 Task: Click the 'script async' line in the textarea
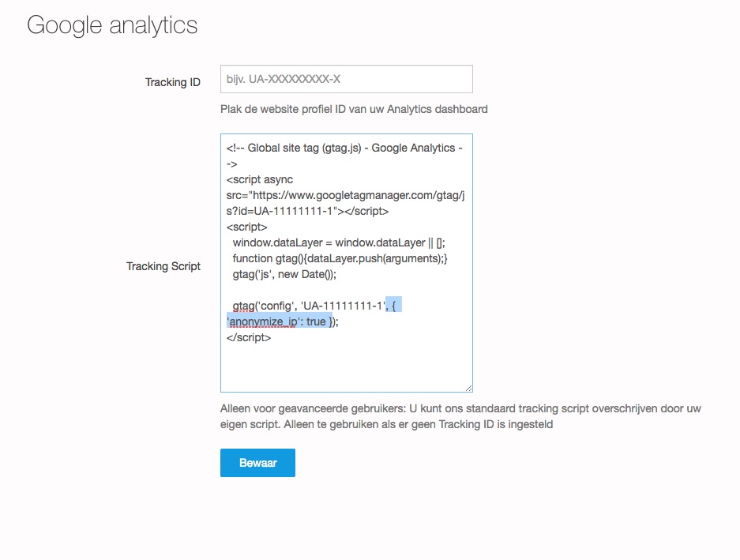260,179
